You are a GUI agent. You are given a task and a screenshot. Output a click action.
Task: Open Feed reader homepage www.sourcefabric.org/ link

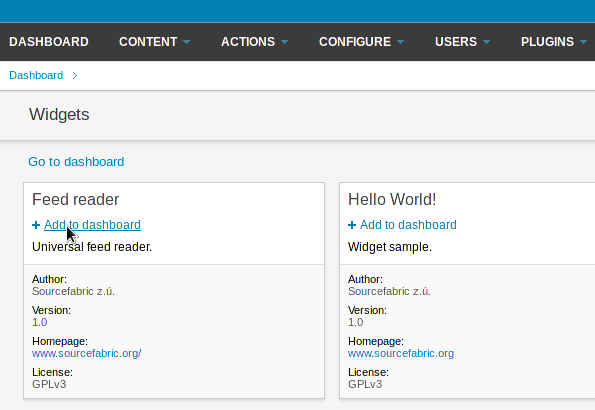(87, 353)
